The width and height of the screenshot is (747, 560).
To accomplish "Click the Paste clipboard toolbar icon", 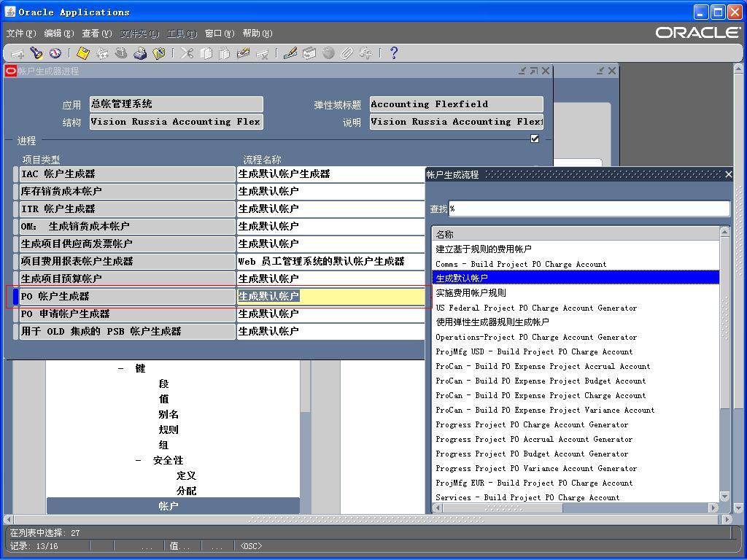I will [225, 53].
